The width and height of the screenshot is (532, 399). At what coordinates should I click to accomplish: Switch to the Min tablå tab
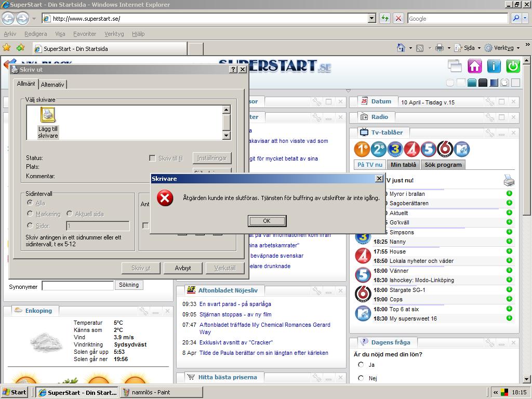(403, 165)
